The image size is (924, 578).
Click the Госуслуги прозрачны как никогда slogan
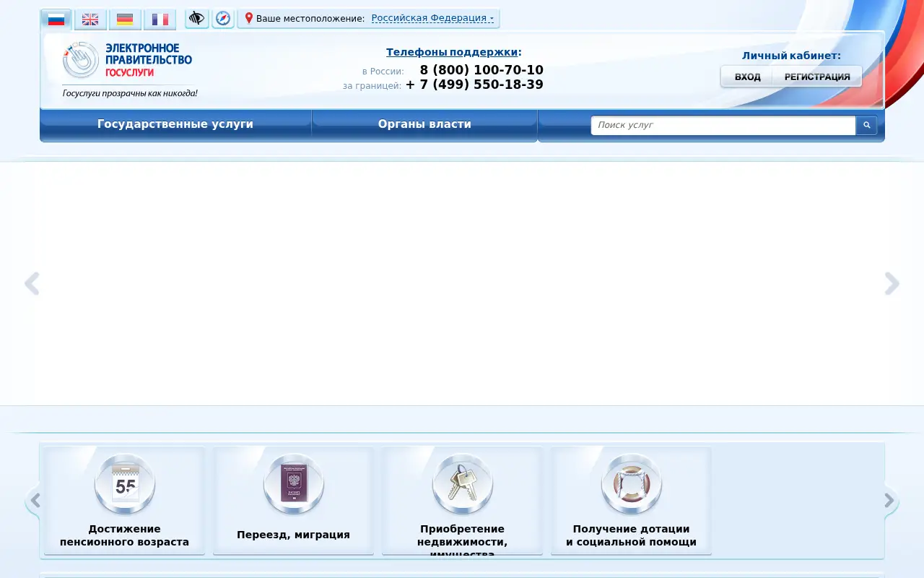(x=130, y=92)
